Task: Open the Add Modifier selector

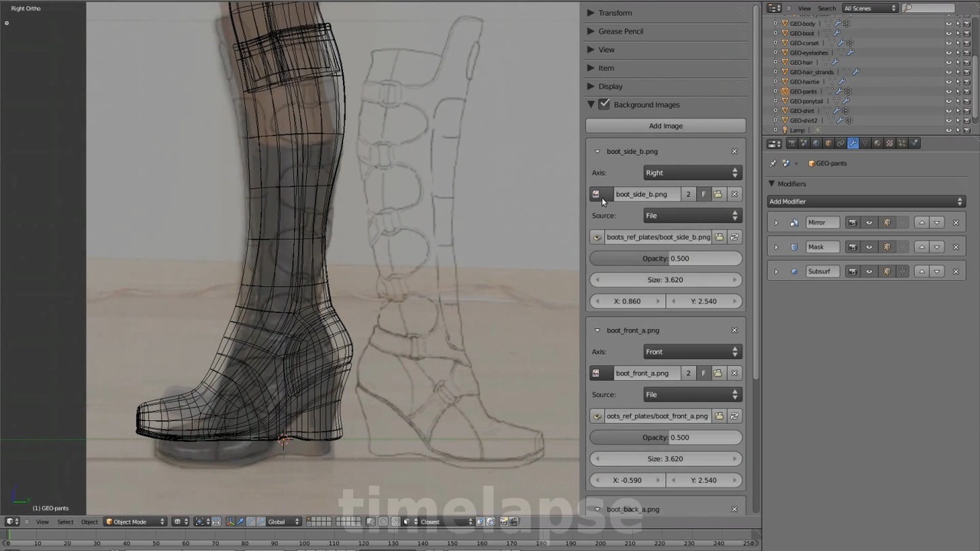Action: pyautogui.click(x=865, y=201)
